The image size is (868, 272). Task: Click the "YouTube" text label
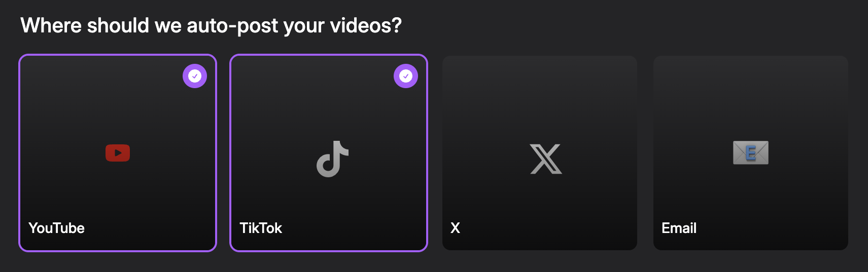[56, 228]
